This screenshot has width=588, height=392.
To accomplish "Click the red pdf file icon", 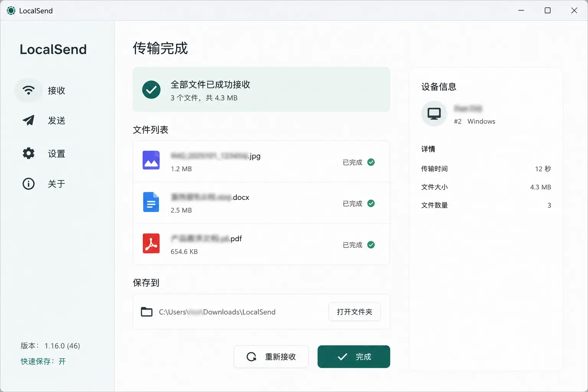I will 151,243.
